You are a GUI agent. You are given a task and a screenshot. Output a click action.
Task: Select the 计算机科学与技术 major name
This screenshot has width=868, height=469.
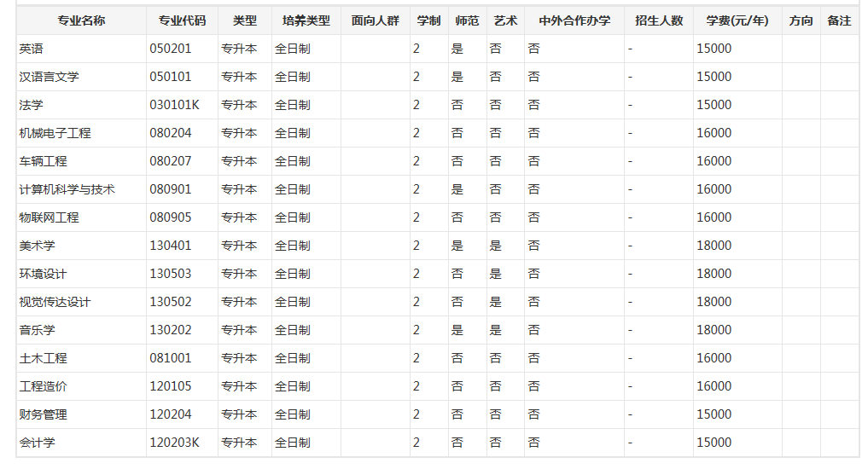point(67,189)
